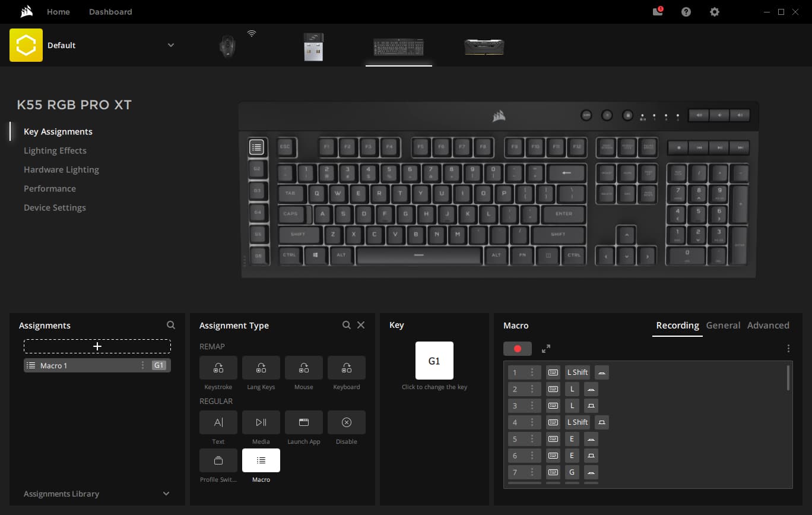Choose Profile Switch assignment type
812x515 pixels.
pos(218,460)
